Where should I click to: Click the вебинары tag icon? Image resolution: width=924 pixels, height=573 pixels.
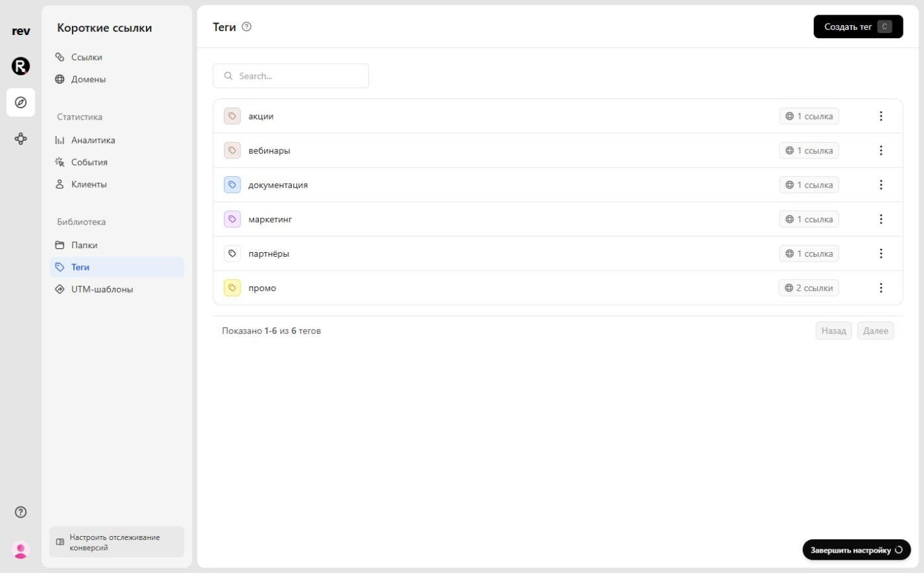[232, 151]
